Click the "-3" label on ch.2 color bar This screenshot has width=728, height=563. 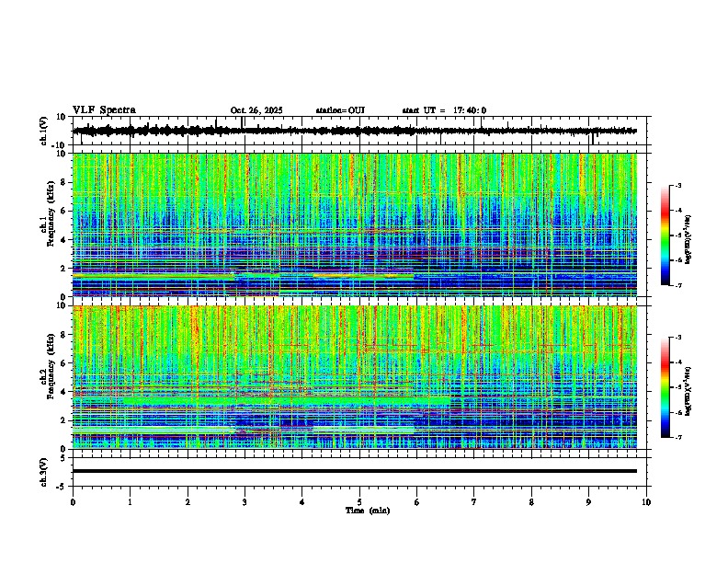[x=678, y=338]
